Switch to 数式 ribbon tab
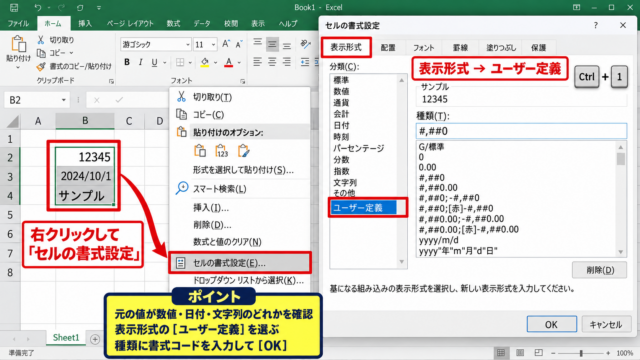Viewport: 640px width, 360px height. click(x=173, y=24)
